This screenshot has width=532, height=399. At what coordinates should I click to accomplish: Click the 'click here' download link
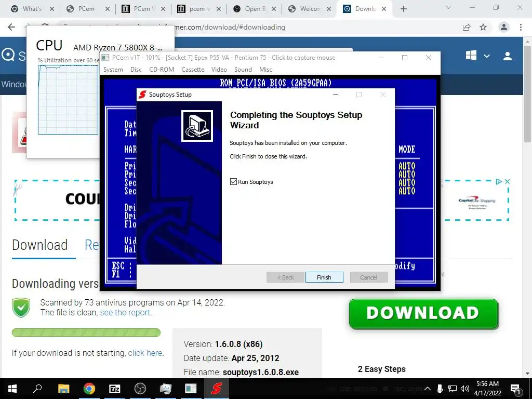pyautogui.click(x=145, y=353)
